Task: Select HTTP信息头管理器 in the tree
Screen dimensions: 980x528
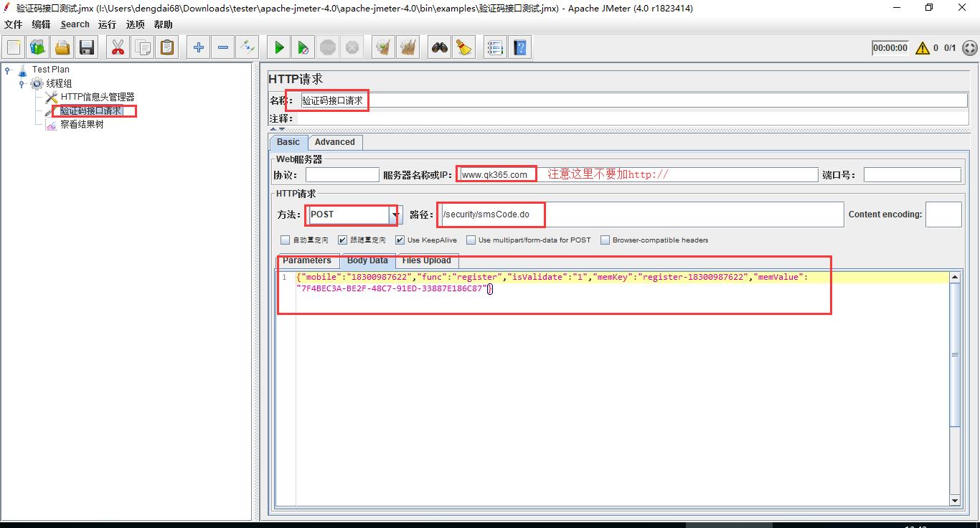Action: tap(97, 97)
